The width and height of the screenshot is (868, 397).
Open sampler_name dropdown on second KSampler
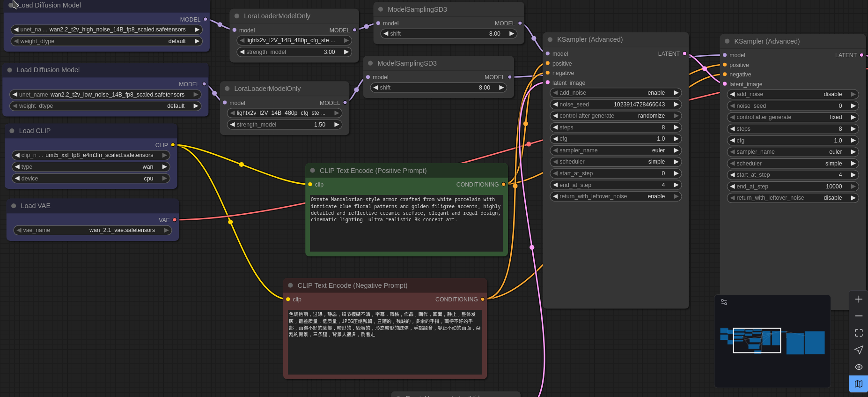[793, 152]
